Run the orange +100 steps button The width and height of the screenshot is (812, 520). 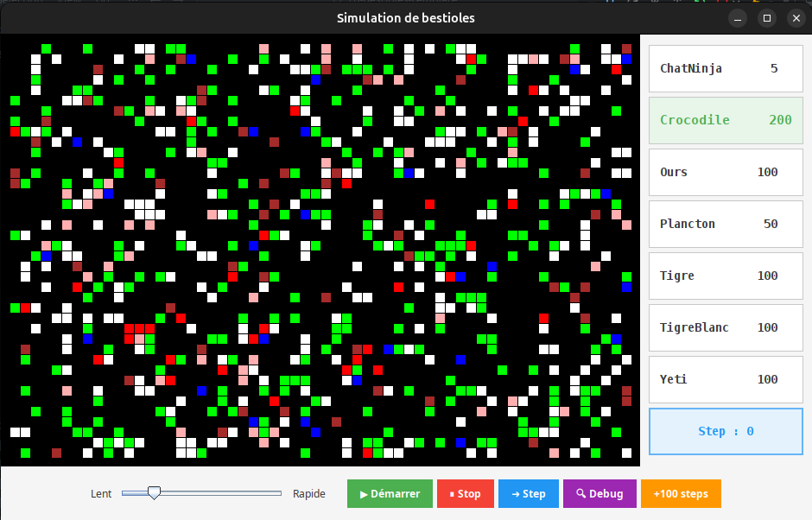click(x=681, y=494)
